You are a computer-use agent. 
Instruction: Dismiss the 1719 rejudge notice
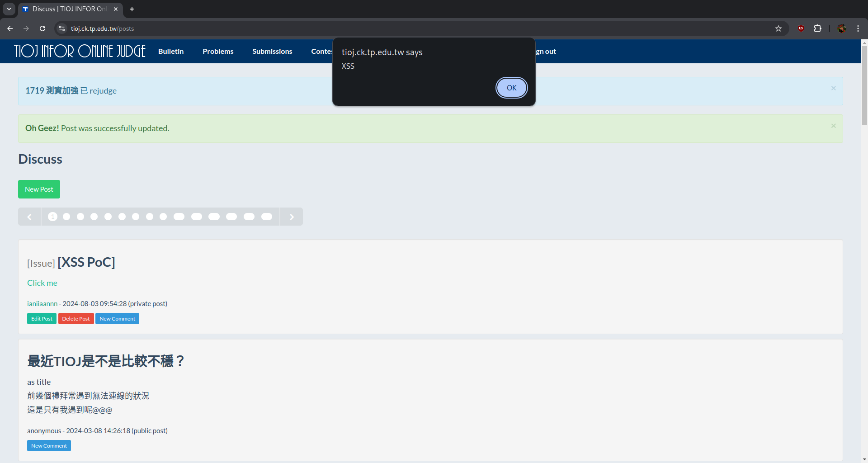(833, 88)
